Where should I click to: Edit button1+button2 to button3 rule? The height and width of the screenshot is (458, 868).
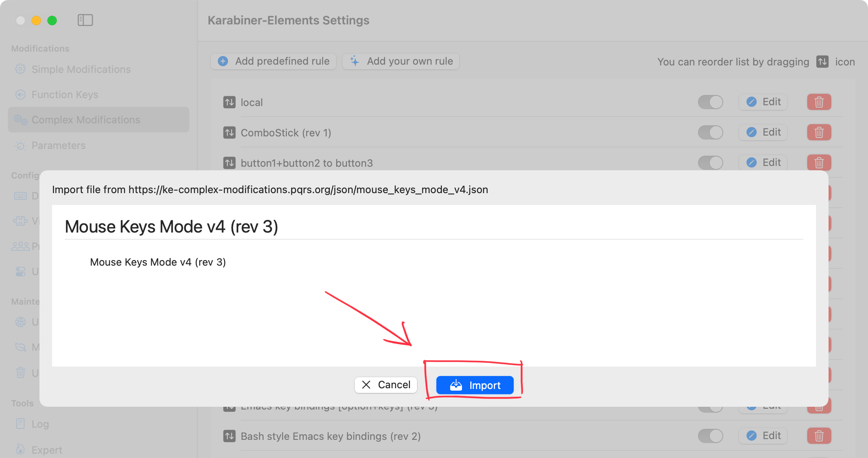[x=763, y=162]
